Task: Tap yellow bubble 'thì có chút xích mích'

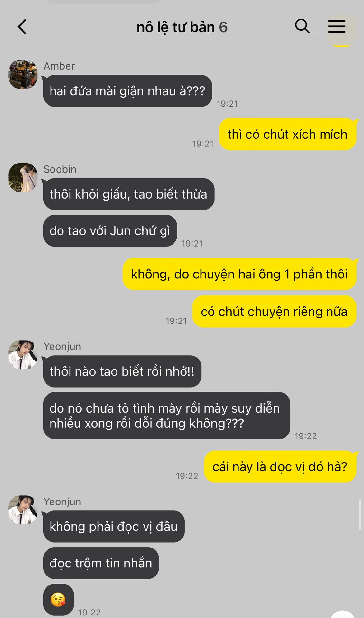Action: coord(287,134)
